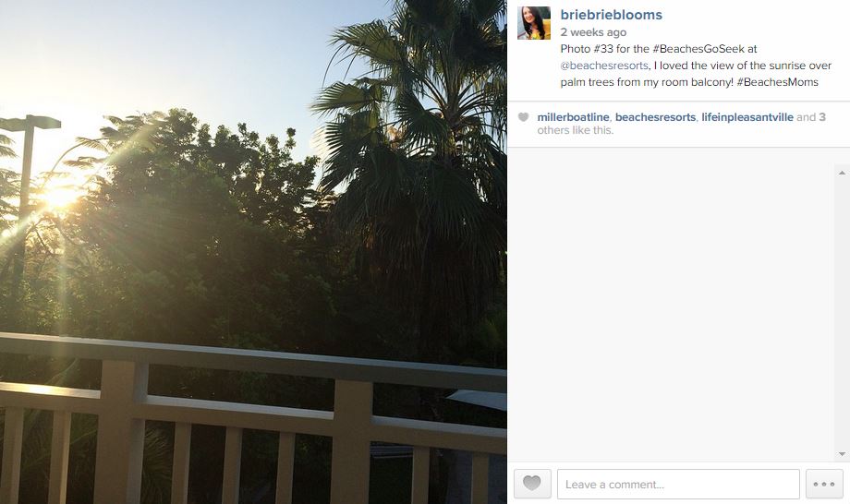
Task: Open briebrieblooms profile picture
Action: (534, 23)
